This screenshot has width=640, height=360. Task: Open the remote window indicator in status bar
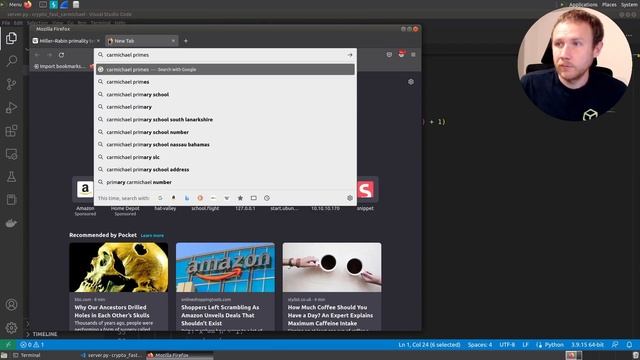point(7,345)
